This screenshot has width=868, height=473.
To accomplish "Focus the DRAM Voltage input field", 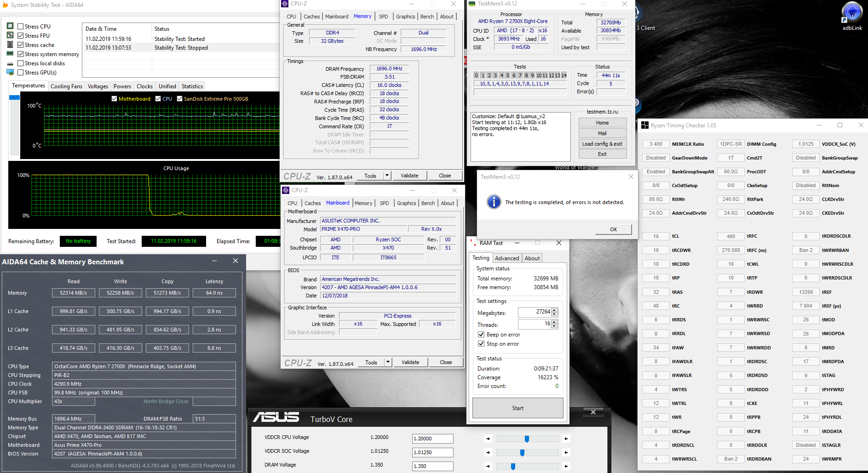I will [x=433, y=466].
